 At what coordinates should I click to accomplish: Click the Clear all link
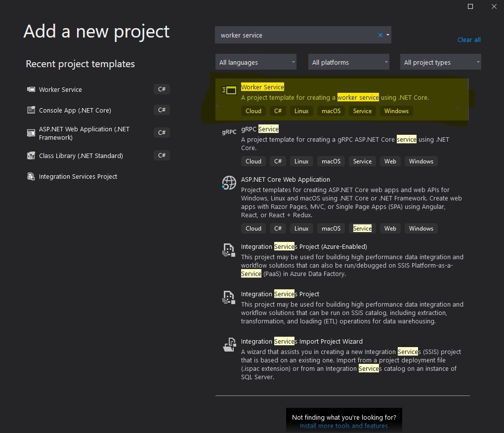pyautogui.click(x=469, y=40)
